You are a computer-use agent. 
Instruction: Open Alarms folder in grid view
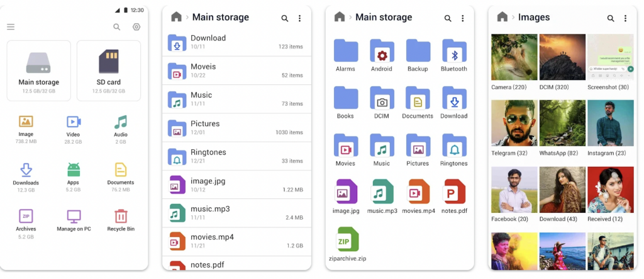point(345,55)
